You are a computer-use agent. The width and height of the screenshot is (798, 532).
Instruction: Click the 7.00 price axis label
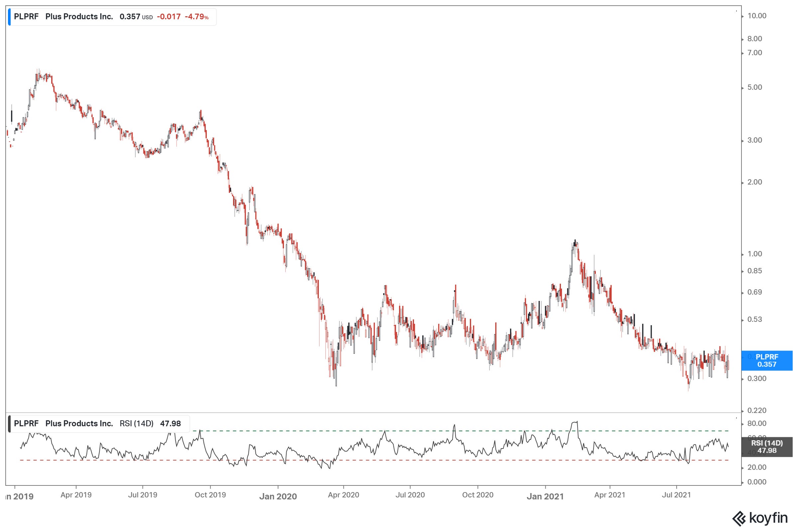coord(754,53)
